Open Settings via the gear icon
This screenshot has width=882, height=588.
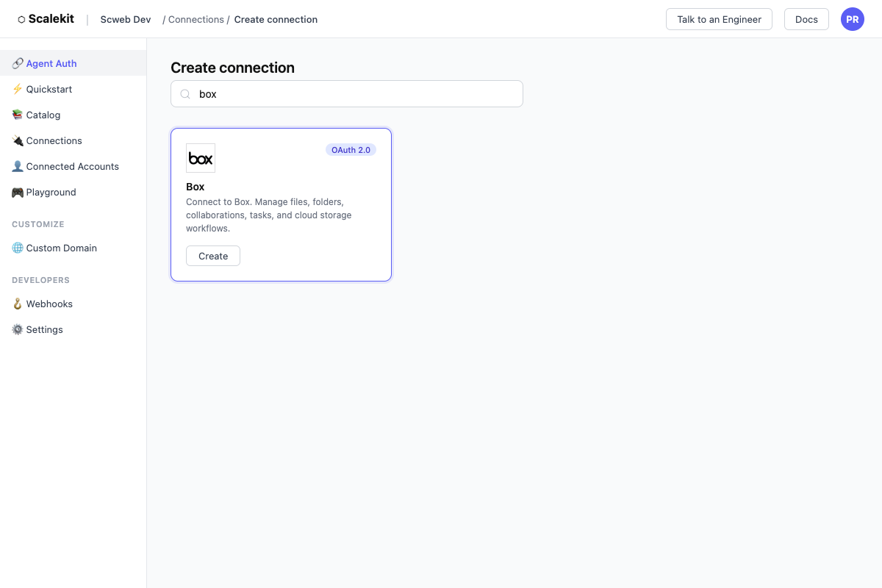coord(16,329)
